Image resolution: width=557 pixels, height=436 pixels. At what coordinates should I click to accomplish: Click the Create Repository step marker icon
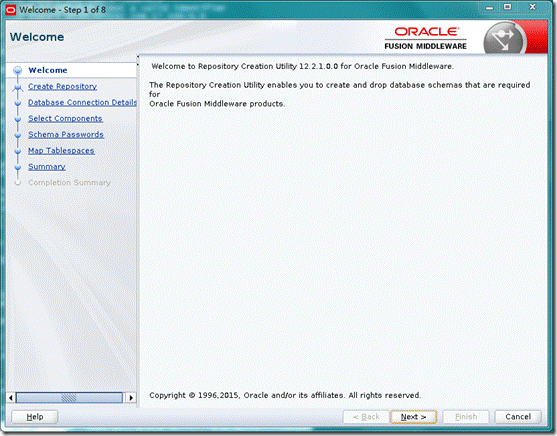pos(17,87)
